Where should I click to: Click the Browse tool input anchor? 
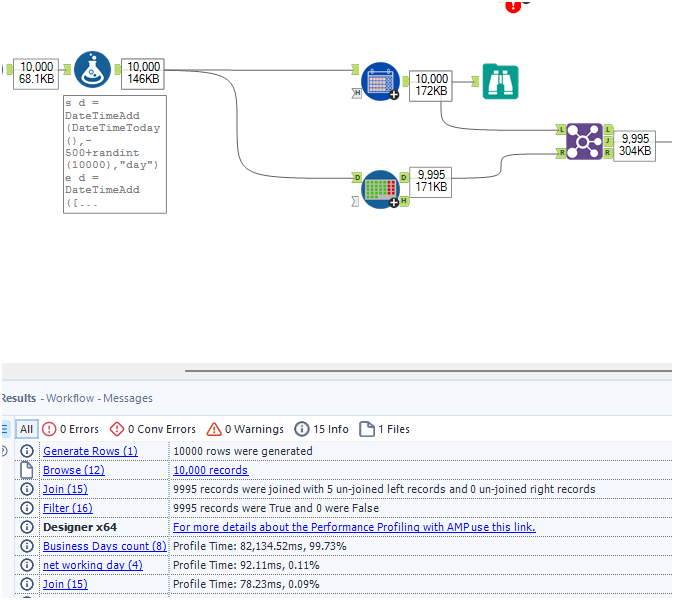tap(475, 81)
